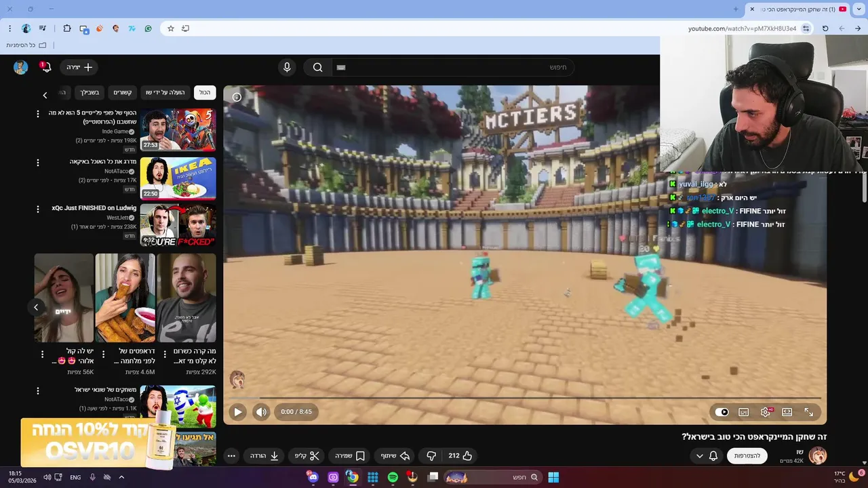Show next filter chips with arrow
This screenshot has height=488, width=868.
pos(45,95)
